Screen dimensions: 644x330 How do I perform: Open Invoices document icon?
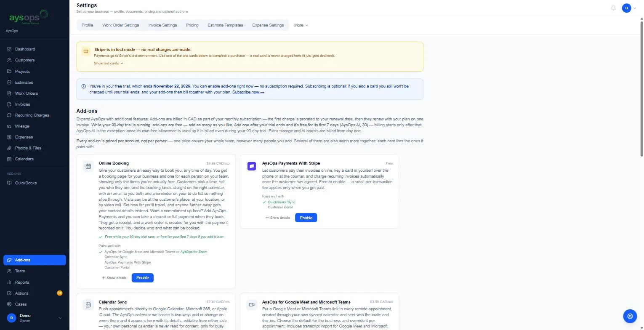click(9, 104)
